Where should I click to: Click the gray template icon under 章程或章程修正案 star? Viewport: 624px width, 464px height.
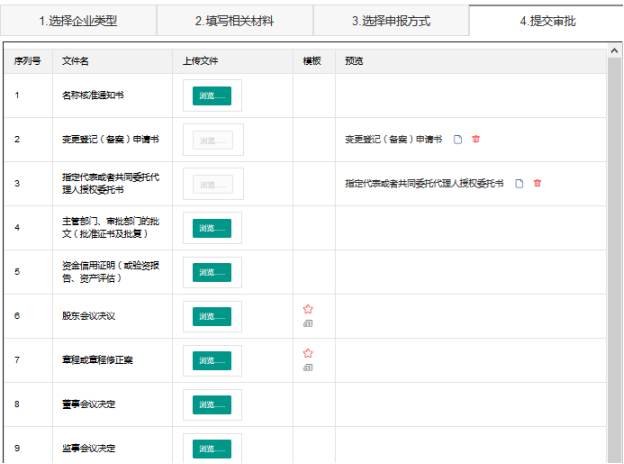(x=308, y=367)
